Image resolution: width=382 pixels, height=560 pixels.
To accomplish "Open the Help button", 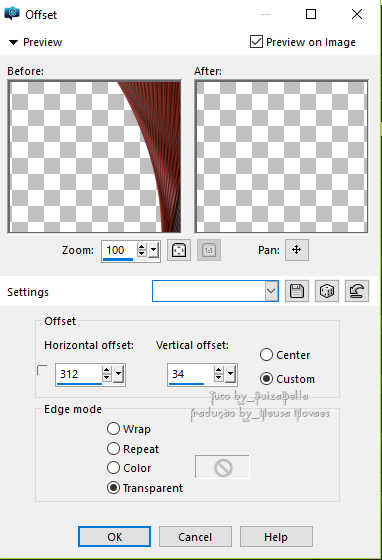I will [x=276, y=536].
